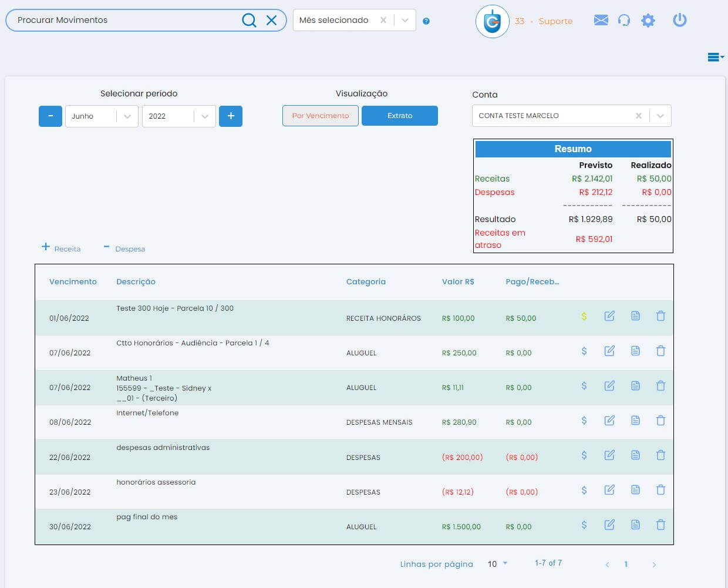Delete the pag final do mes entry
The width and height of the screenshot is (728, 588).
click(660, 525)
